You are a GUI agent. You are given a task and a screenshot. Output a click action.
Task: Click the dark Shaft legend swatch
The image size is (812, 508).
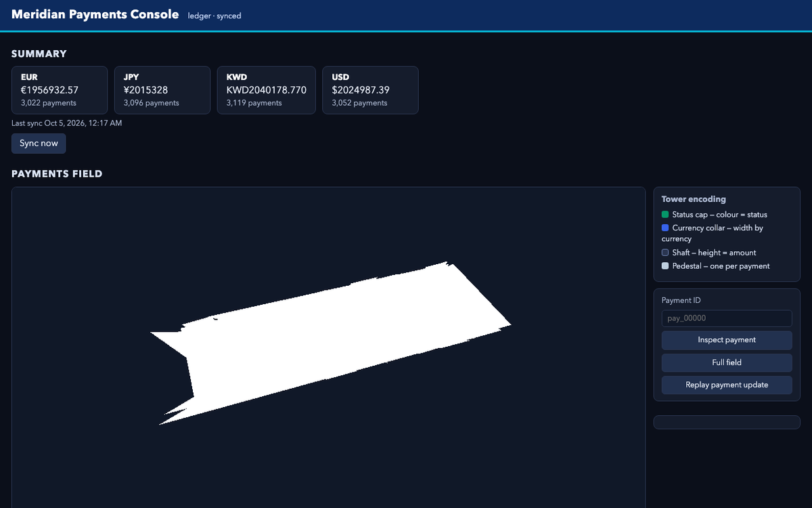pyautogui.click(x=665, y=253)
